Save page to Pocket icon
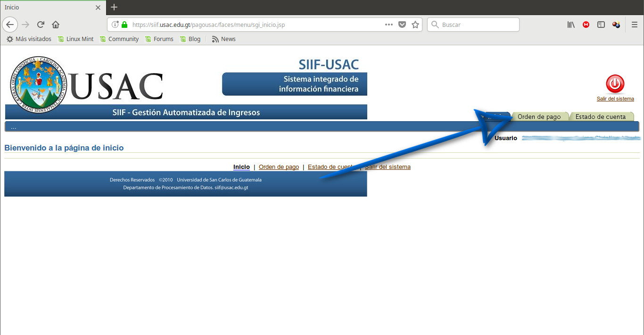Viewport: 644px width, 335px height. click(402, 25)
